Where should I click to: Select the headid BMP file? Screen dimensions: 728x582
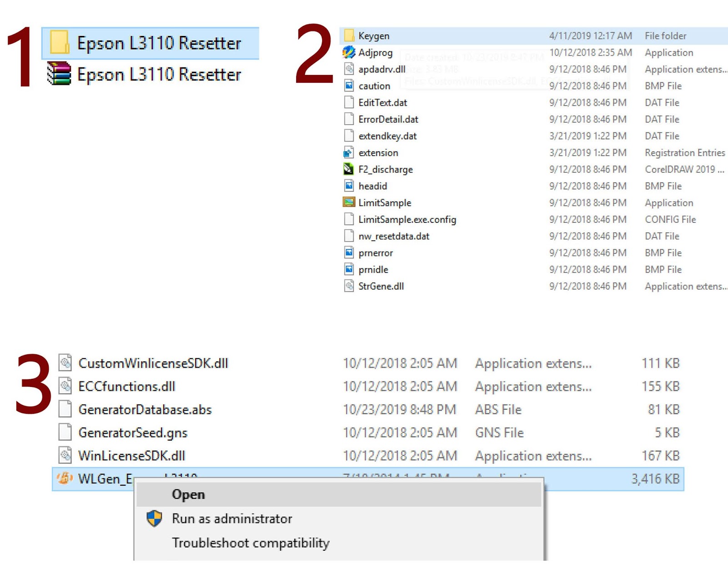click(348, 186)
